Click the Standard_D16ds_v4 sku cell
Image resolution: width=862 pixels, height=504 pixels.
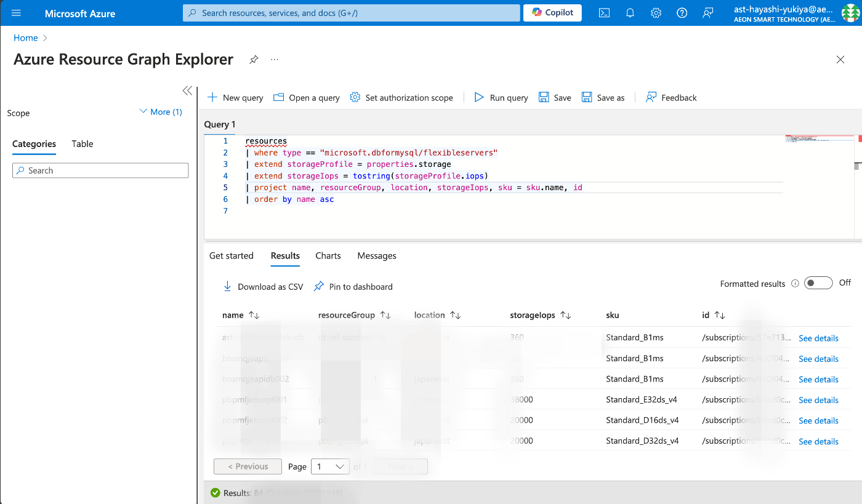coord(642,420)
